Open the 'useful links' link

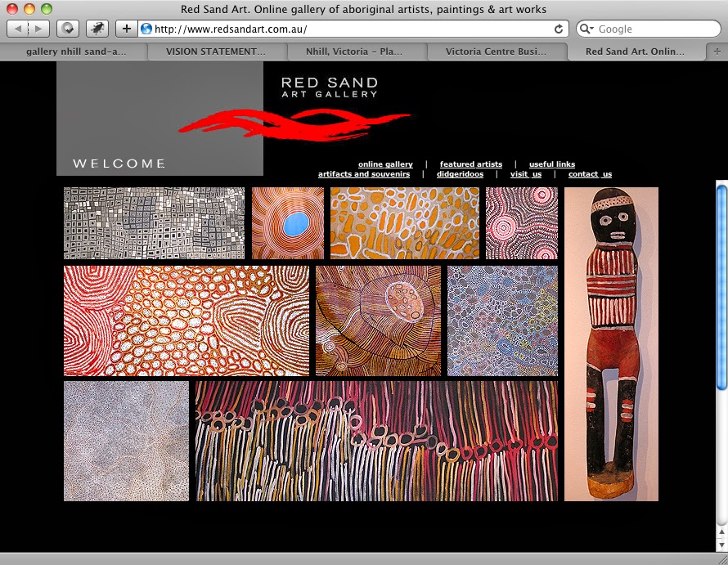[x=552, y=164]
